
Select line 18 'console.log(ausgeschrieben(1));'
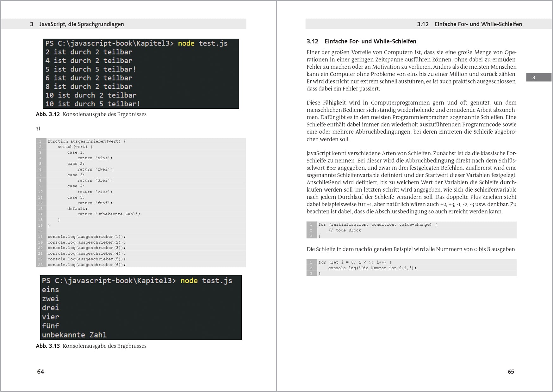pyautogui.click(x=87, y=236)
